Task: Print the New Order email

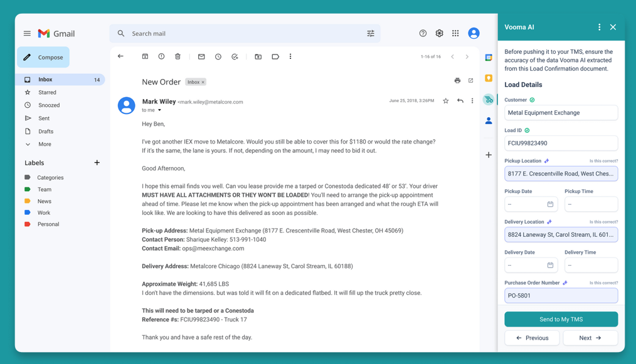Action: tap(457, 80)
